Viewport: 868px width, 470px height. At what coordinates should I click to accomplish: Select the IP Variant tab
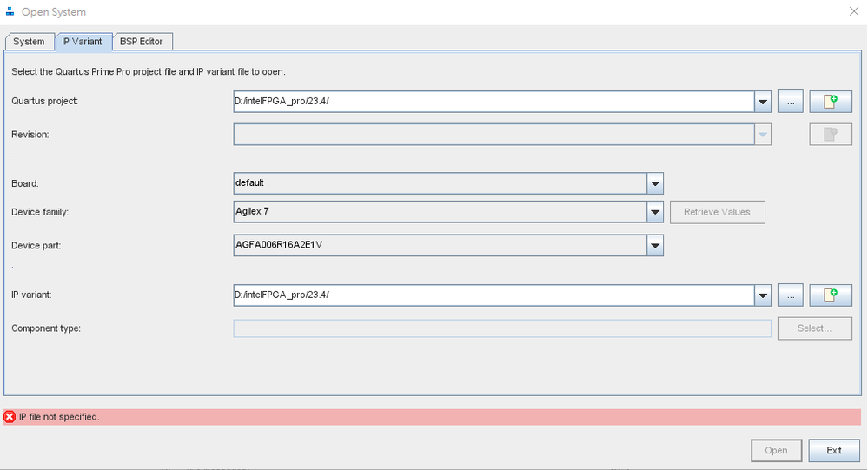pyautogui.click(x=82, y=42)
